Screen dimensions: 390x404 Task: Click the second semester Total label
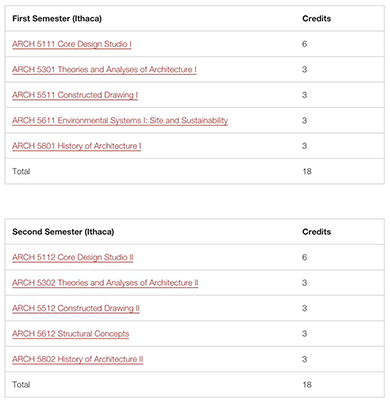click(21, 385)
